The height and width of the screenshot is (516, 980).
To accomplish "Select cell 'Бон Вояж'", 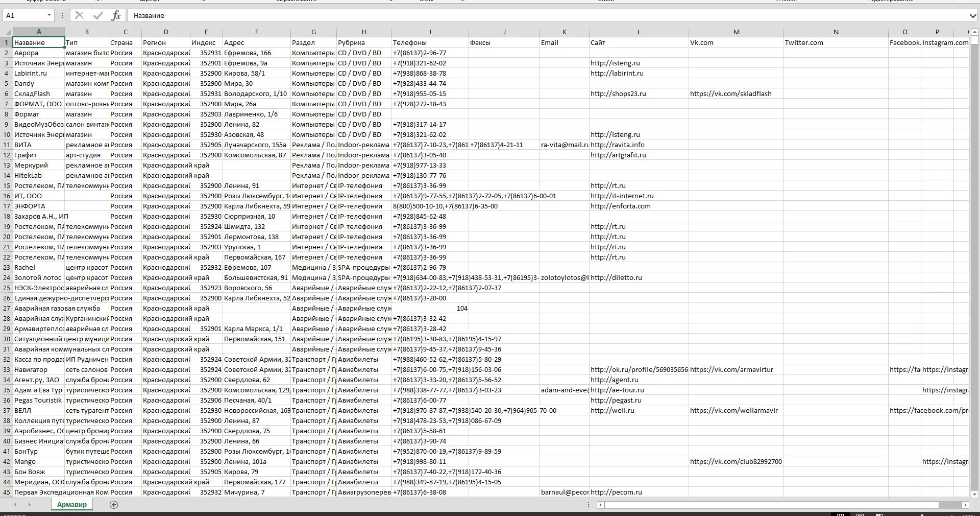I will click(x=39, y=472).
